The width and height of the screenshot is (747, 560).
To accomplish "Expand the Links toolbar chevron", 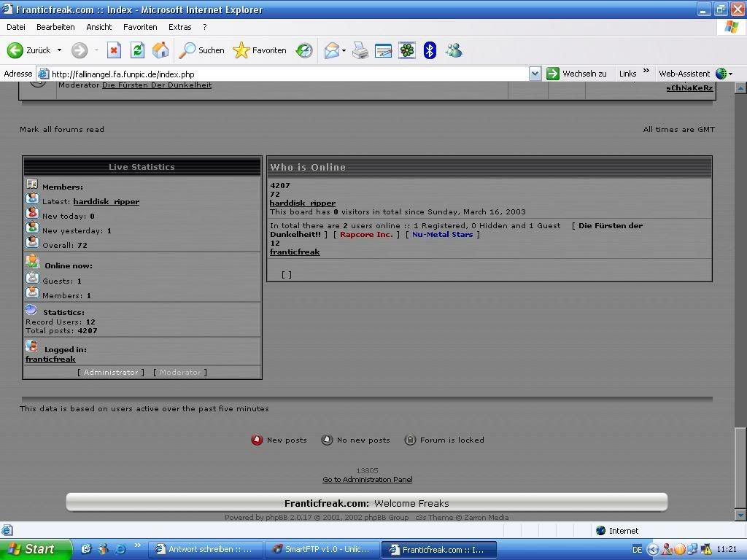I will coord(646,71).
